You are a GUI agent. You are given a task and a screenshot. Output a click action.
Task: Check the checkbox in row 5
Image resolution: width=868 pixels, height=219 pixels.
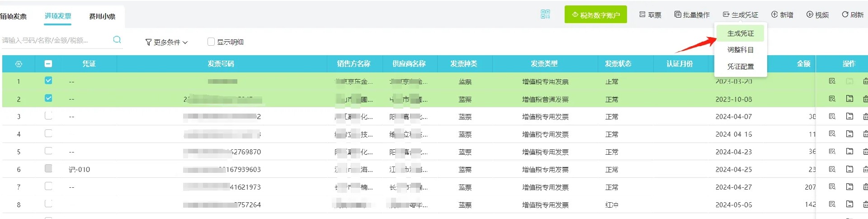point(48,151)
